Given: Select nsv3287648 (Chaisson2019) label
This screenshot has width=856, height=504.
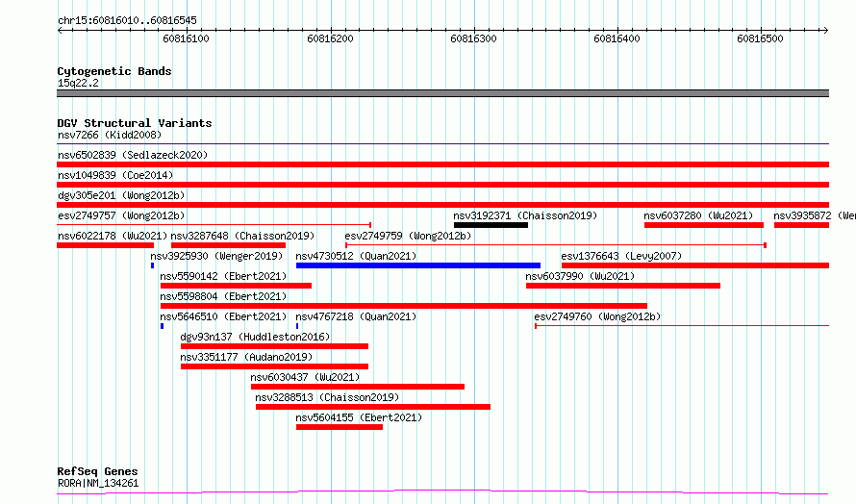Looking at the screenshot, I should coord(242,236).
